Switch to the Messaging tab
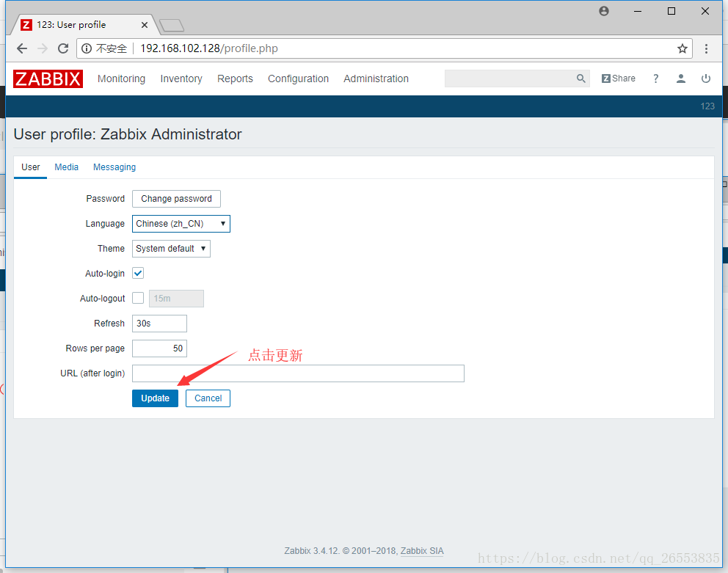Screen dimensions: 728x573 point(114,167)
